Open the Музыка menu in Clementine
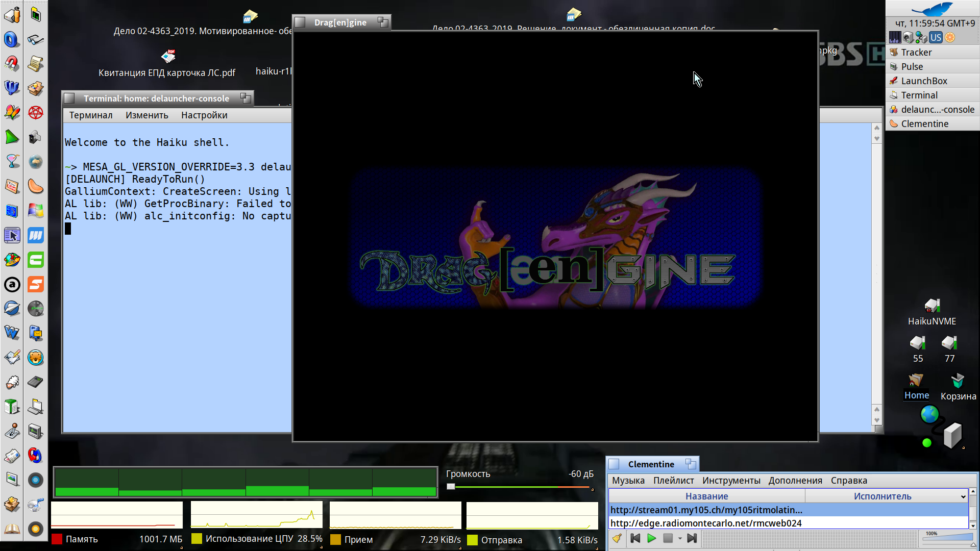980x551 pixels. [x=628, y=481]
